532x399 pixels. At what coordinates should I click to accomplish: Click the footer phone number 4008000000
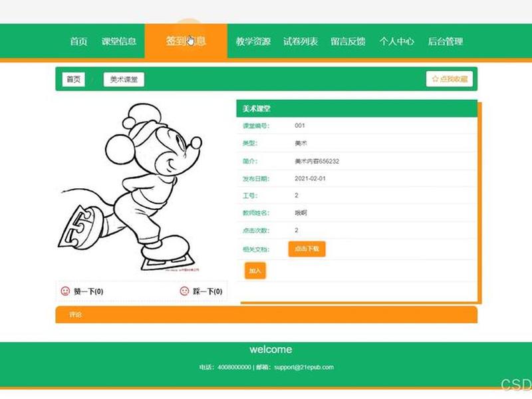(234, 367)
